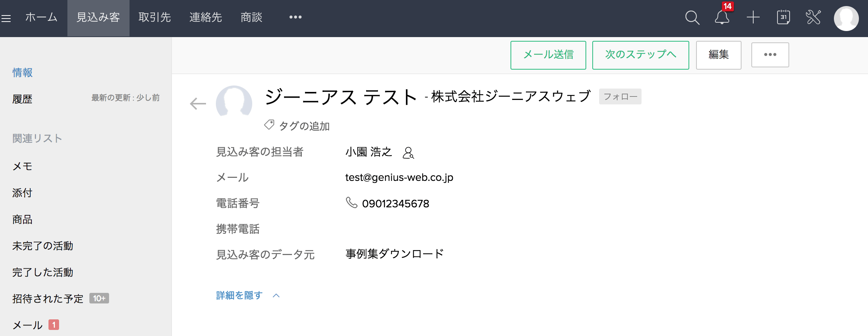
Task: Click the lead name ジーニアス テスト
Action: (340, 97)
